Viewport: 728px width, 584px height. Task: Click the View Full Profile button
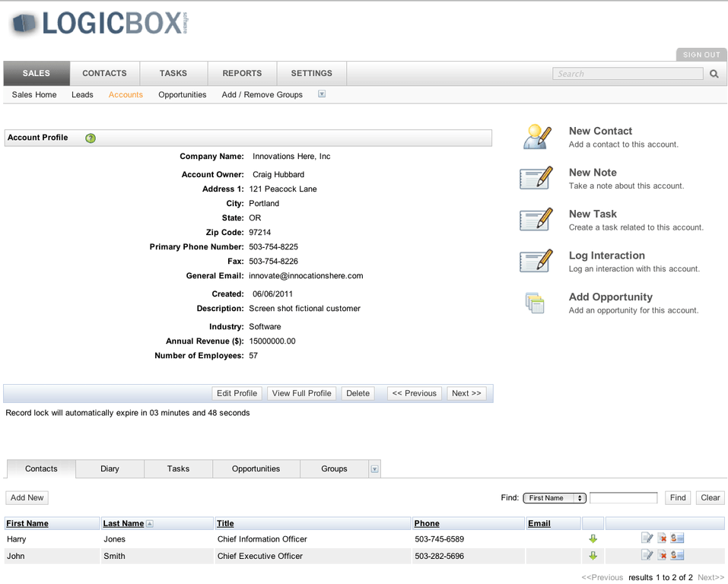301,393
